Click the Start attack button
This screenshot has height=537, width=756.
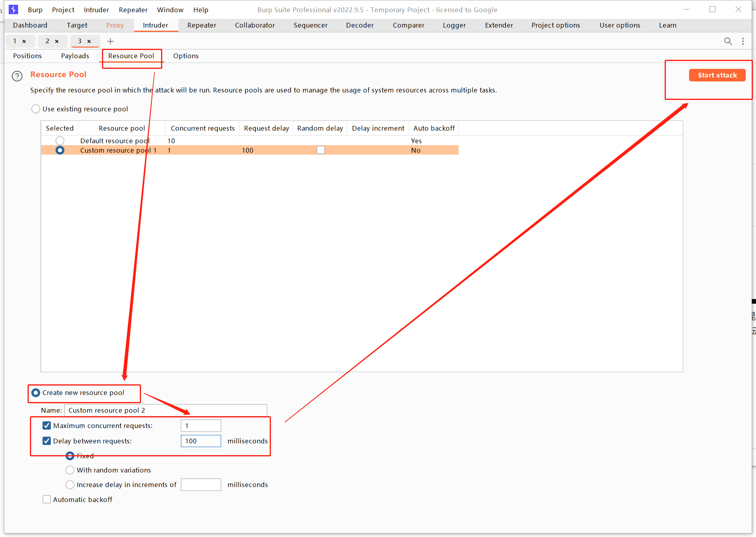[717, 75]
